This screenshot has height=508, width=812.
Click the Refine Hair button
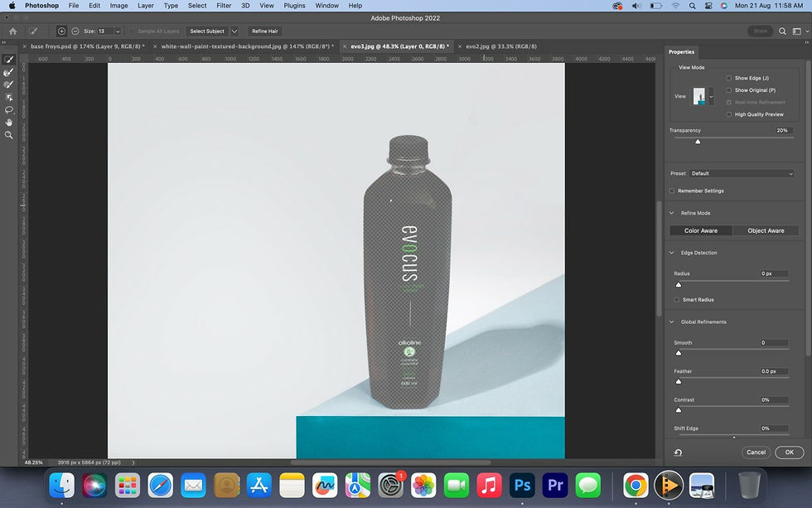(x=265, y=31)
